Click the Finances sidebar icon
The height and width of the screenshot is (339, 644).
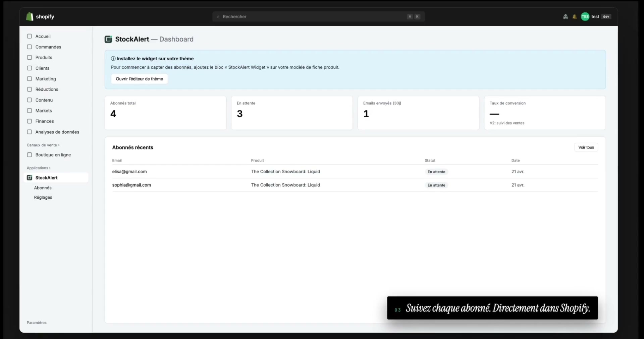click(30, 121)
